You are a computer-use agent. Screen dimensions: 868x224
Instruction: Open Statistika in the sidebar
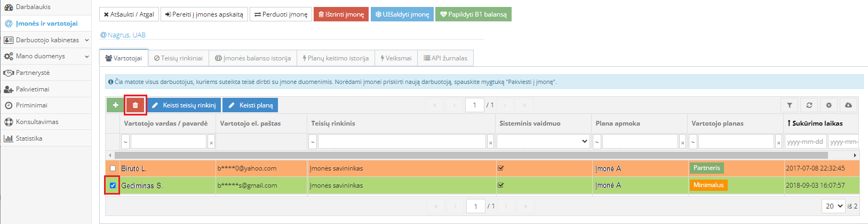pyautogui.click(x=29, y=138)
